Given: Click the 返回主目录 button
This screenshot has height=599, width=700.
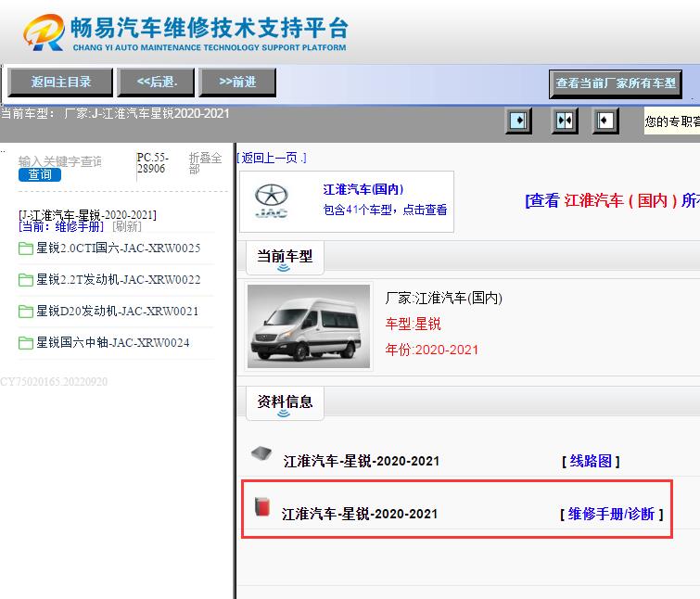Looking at the screenshot, I should [60, 83].
